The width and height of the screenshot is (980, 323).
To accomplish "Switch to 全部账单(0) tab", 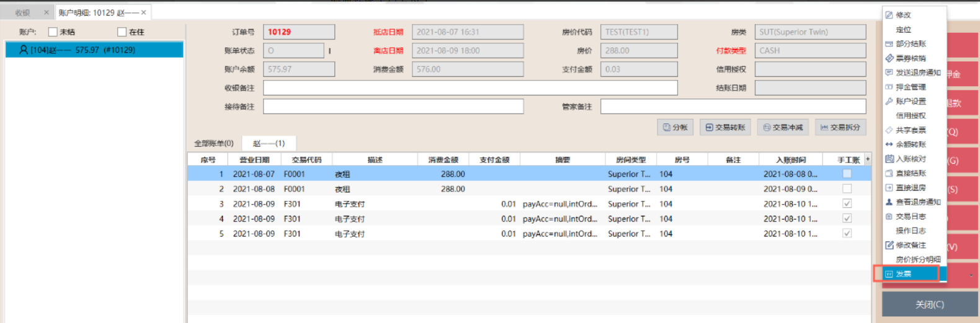I will (x=214, y=143).
